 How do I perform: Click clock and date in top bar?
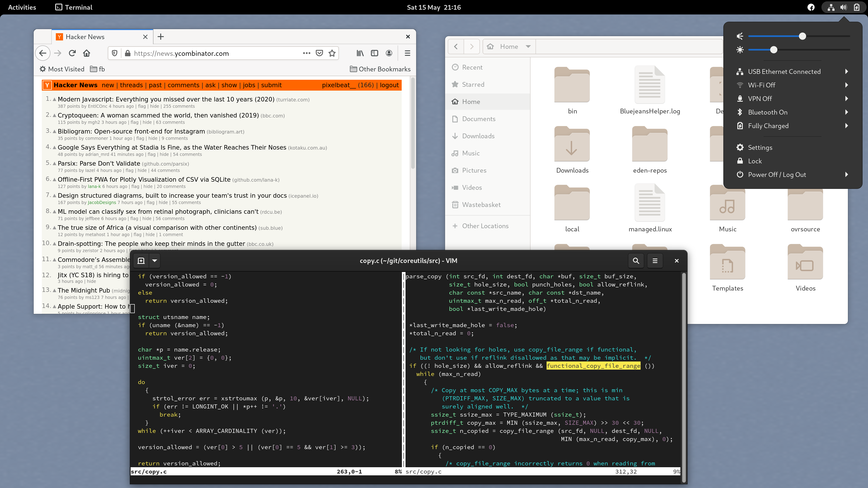pos(434,7)
